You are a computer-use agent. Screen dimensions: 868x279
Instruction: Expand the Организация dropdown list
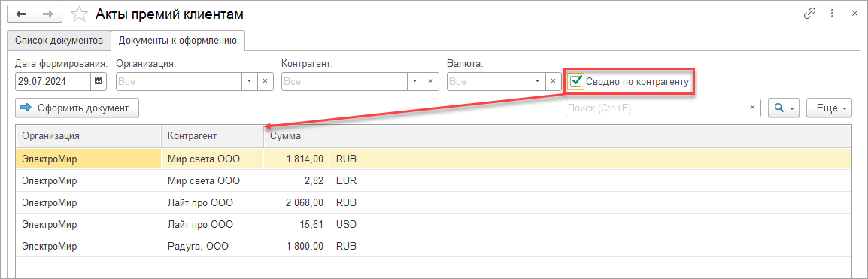tap(250, 81)
